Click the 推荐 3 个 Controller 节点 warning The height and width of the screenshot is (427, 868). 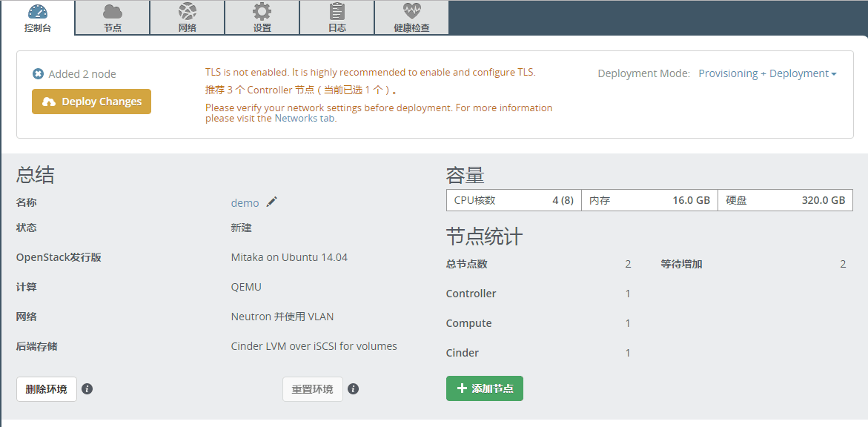tap(301, 90)
